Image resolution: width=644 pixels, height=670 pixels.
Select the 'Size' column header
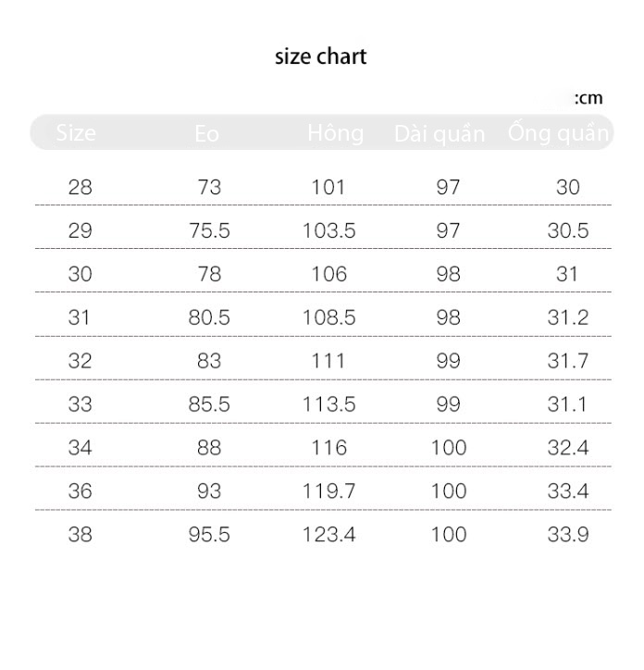pos(76,132)
